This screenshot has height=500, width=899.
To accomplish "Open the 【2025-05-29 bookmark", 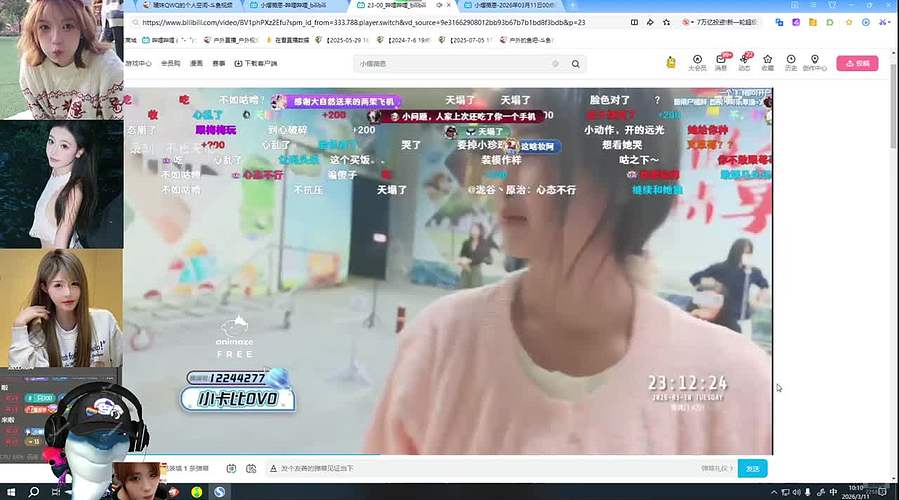I will (342, 40).
